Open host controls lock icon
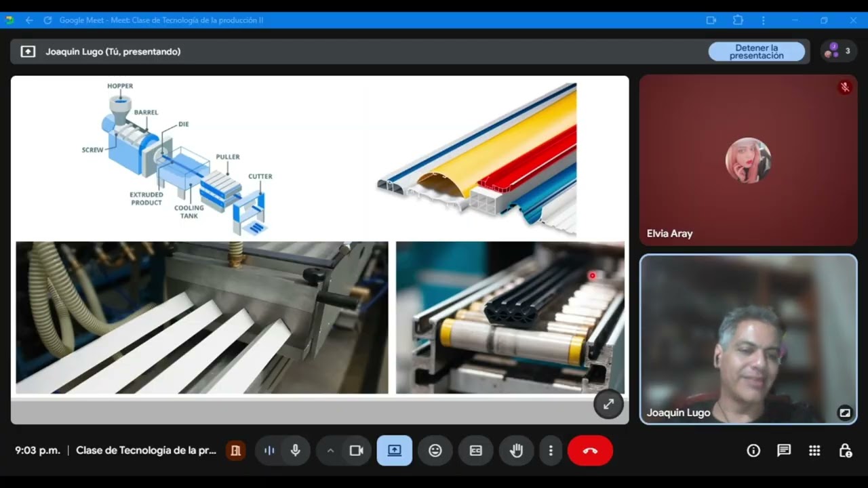The image size is (868, 488). tap(845, 451)
